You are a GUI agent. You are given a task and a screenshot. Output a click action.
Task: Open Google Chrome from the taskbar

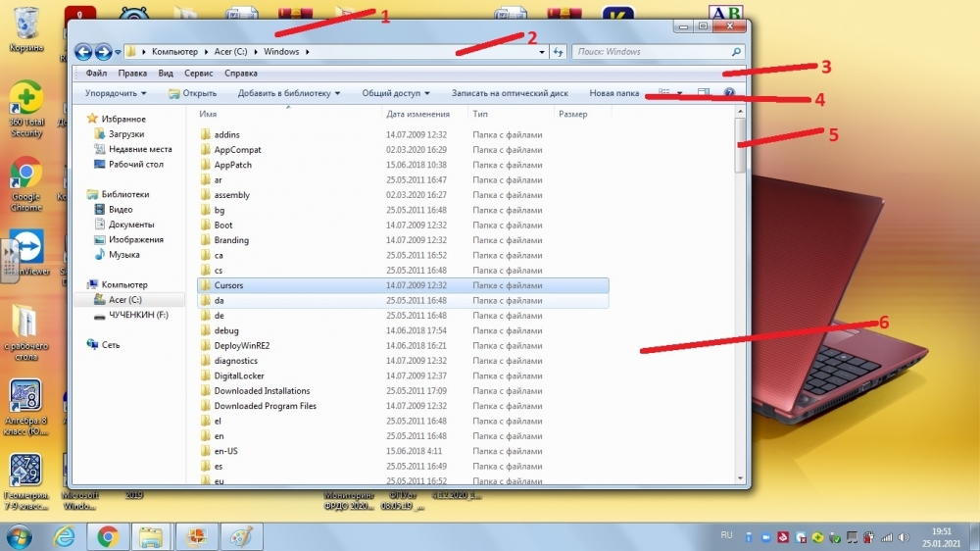point(108,536)
